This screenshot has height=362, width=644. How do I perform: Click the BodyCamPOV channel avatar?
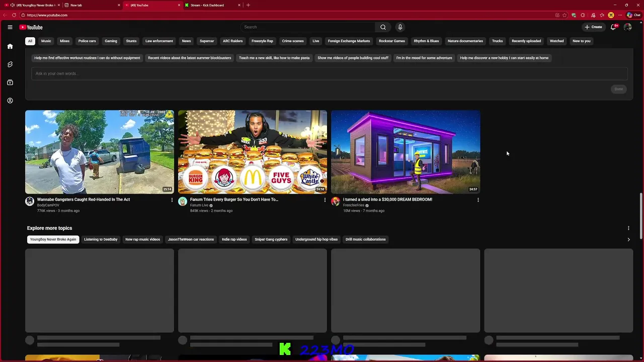click(x=30, y=202)
